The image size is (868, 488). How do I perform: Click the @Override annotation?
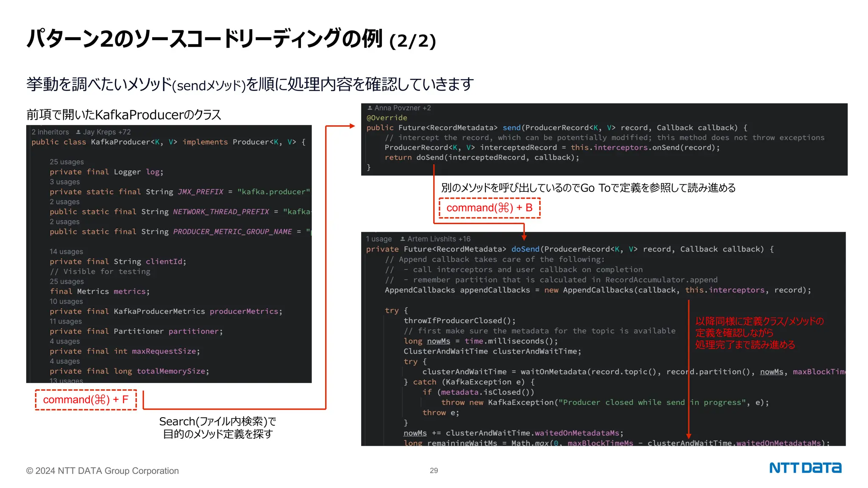click(x=387, y=118)
